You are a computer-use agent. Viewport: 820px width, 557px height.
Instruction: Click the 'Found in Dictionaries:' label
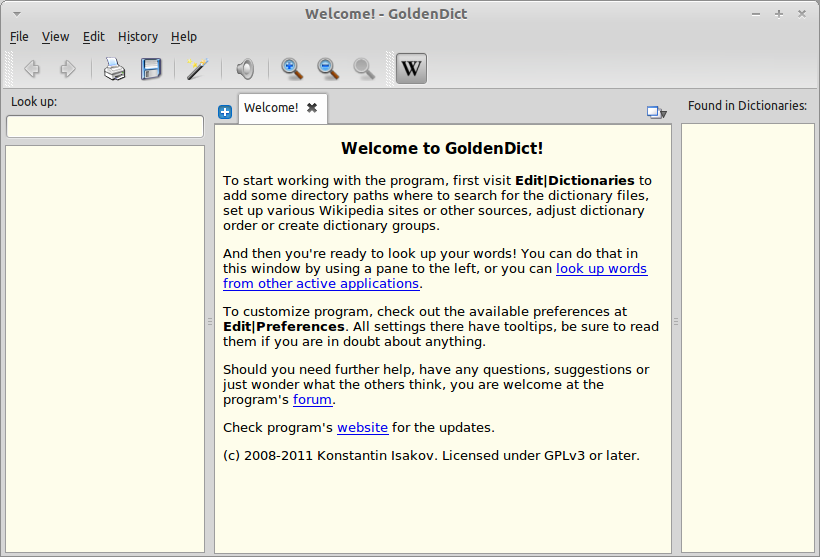(747, 106)
